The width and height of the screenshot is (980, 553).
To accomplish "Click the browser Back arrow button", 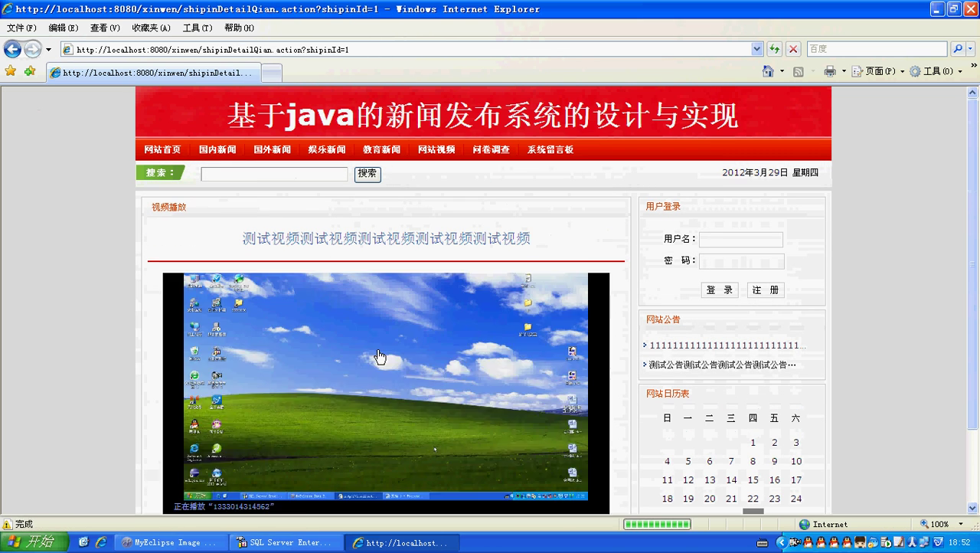I will [12, 49].
